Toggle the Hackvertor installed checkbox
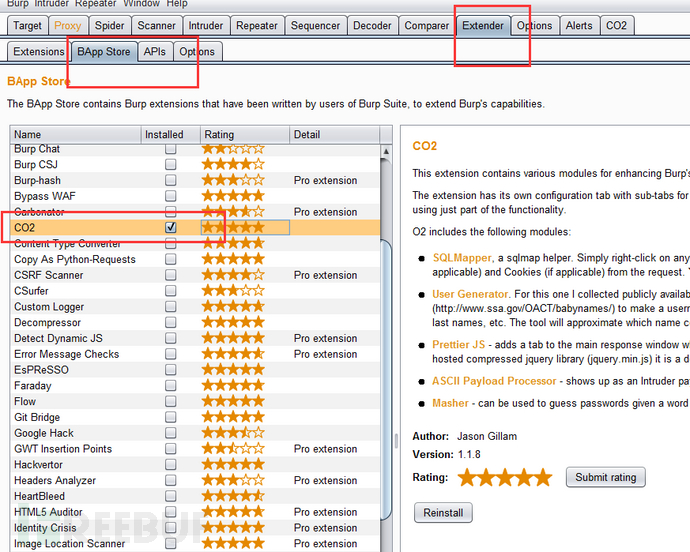 click(x=171, y=464)
